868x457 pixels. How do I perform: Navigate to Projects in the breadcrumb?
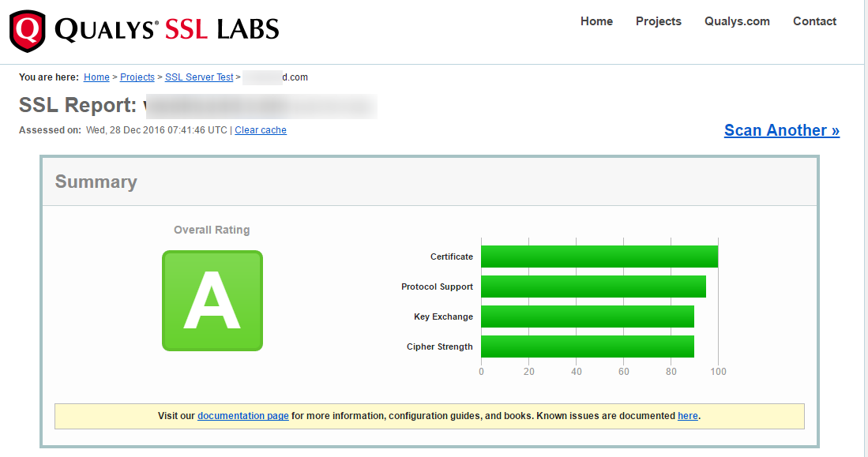click(x=137, y=77)
